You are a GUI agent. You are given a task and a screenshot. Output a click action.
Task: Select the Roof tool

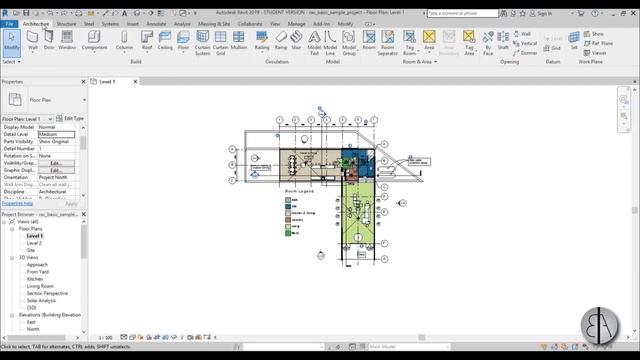tap(147, 41)
